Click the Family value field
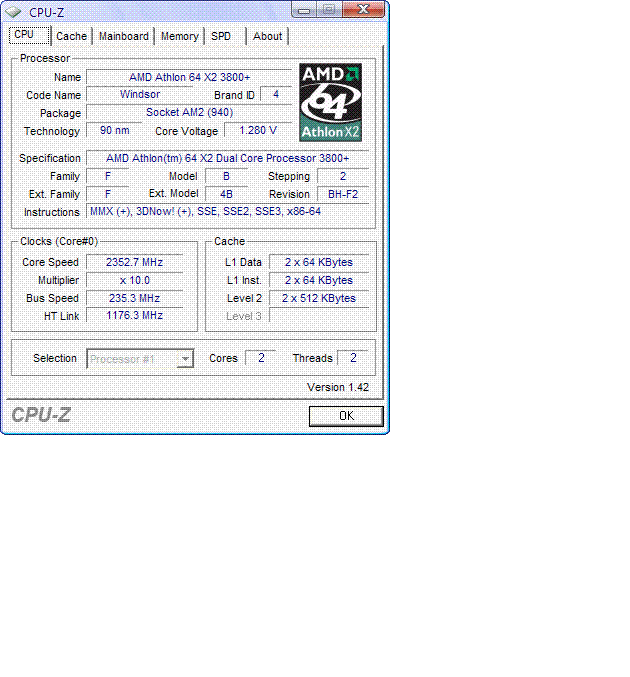630x677 pixels. point(108,176)
